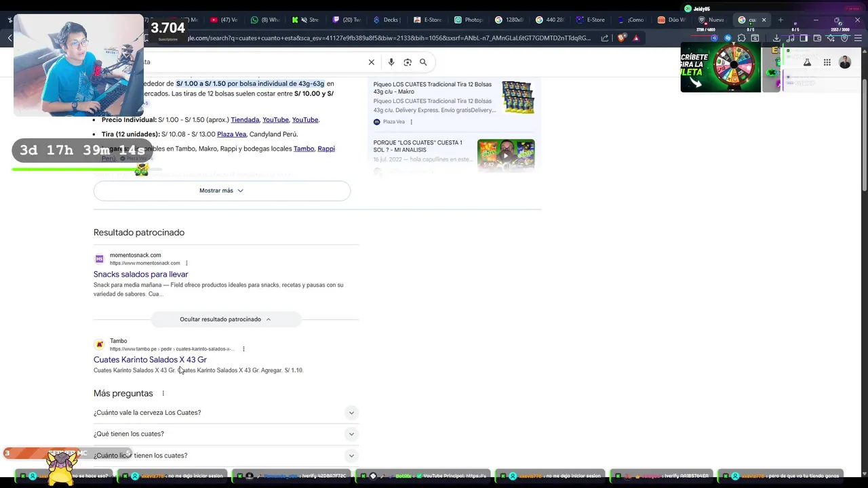Open options for momentosnack.com sponsored result
The height and width of the screenshot is (488, 868).
point(186,263)
